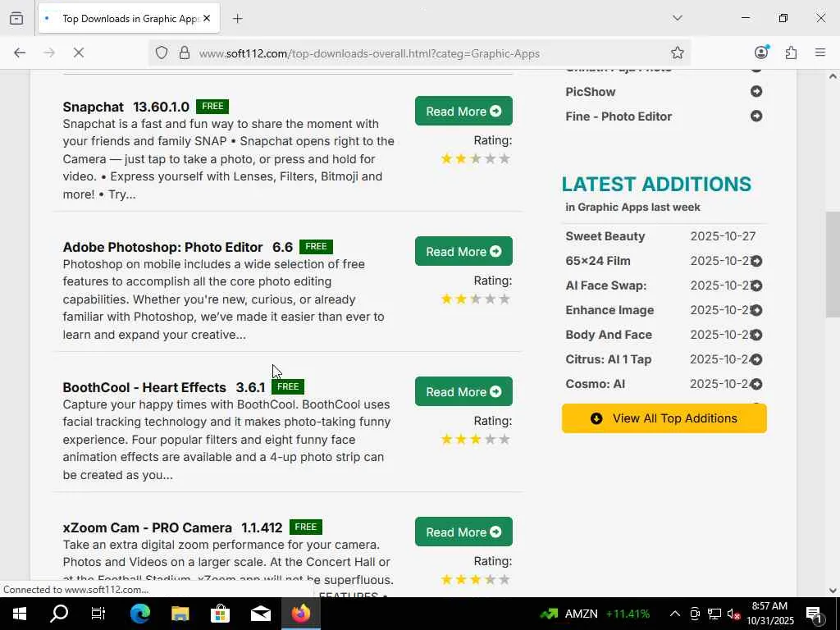
Task: Click the page vertical scrollbar thumb
Action: click(833, 265)
